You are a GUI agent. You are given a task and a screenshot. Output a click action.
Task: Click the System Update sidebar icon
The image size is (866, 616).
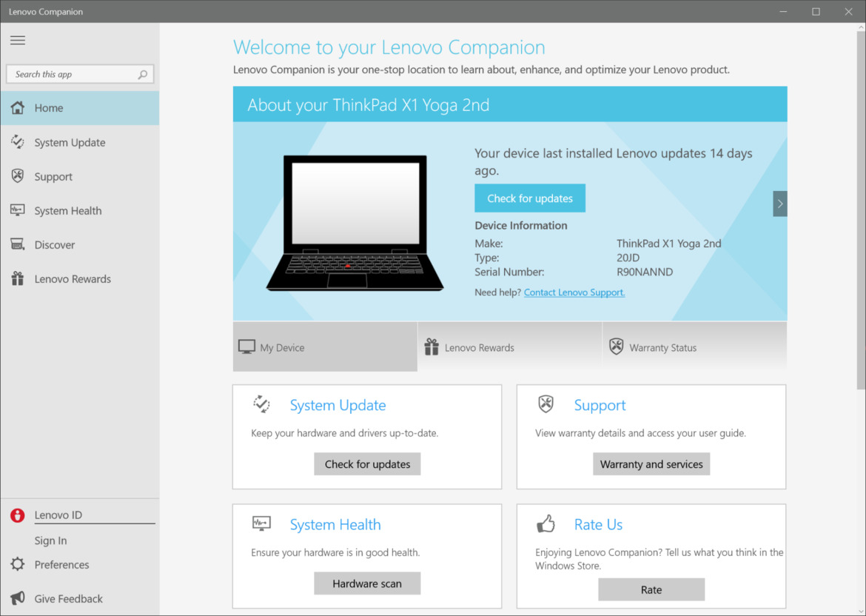click(x=18, y=142)
